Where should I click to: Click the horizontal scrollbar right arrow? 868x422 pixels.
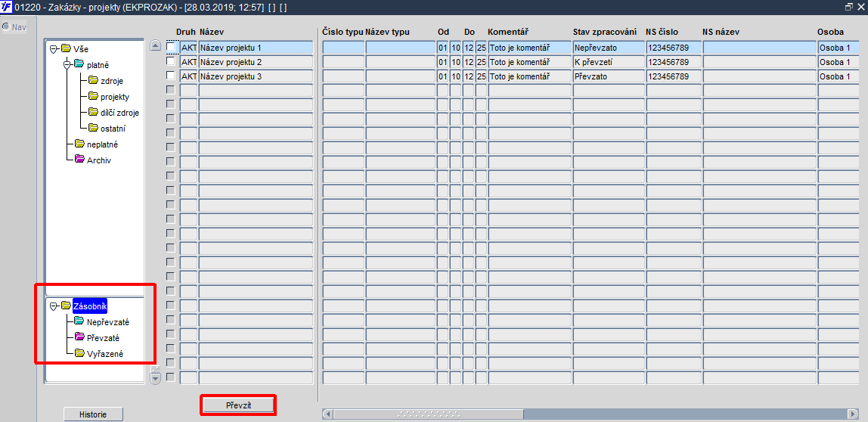coord(853,414)
